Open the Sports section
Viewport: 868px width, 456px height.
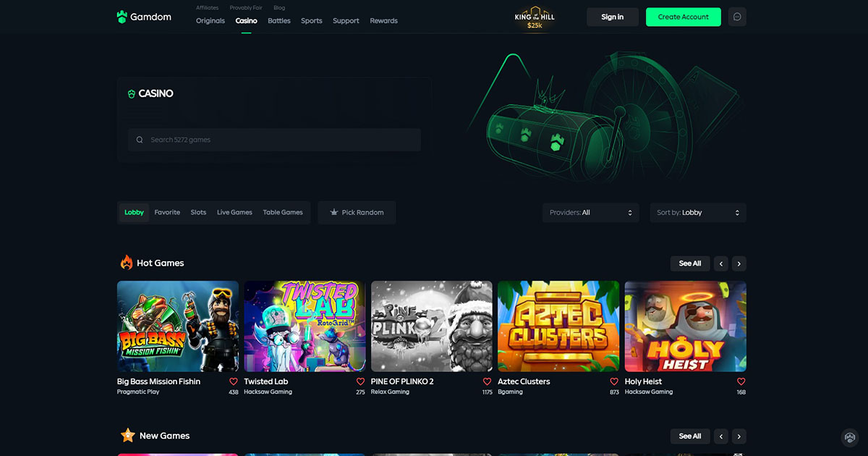[312, 21]
